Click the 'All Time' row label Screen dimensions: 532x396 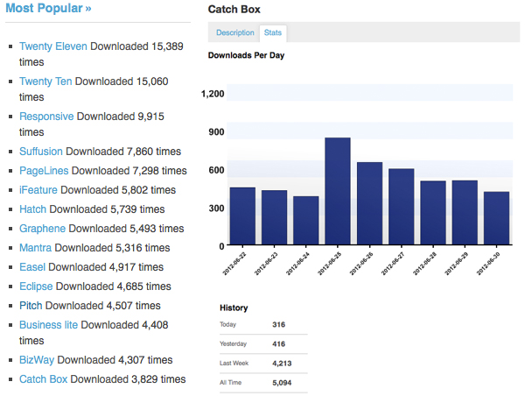(x=230, y=382)
